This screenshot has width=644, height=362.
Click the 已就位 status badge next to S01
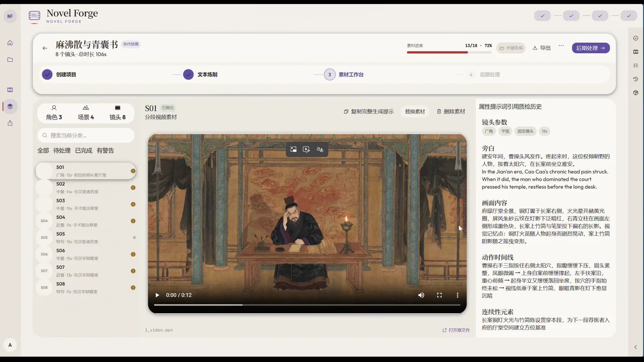168,108
